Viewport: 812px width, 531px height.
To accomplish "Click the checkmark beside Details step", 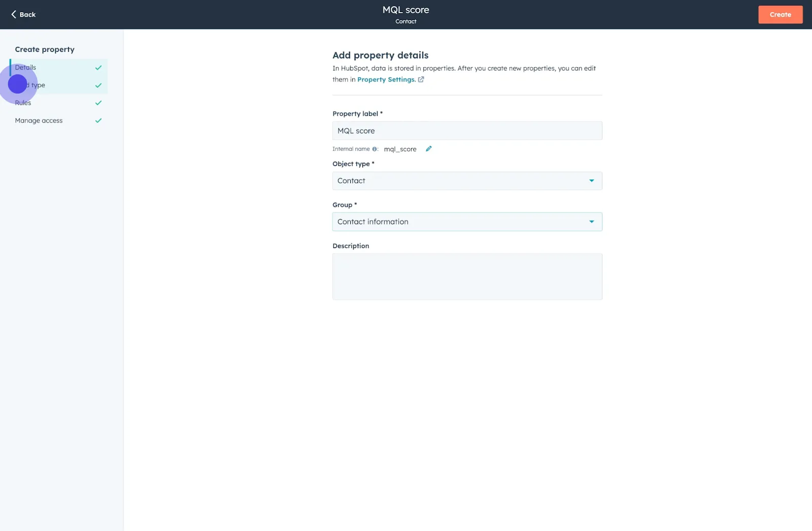I will (98, 67).
